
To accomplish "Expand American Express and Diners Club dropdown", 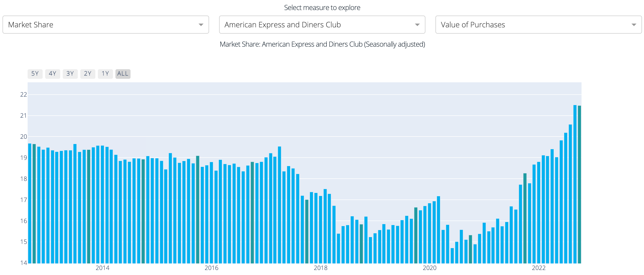I will (x=322, y=25).
